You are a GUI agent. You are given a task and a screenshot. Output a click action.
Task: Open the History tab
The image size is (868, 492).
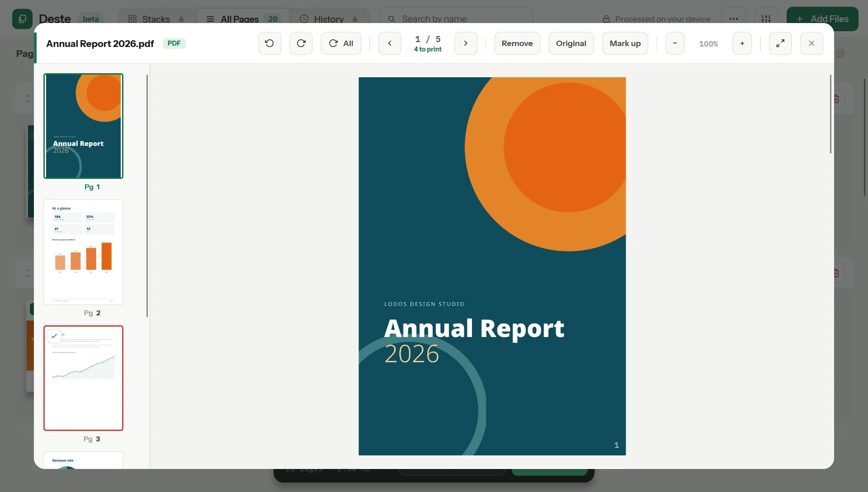(x=329, y=19)
